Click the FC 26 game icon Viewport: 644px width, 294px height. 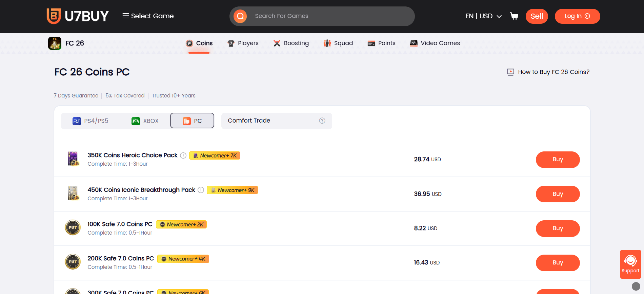point(55,43)
